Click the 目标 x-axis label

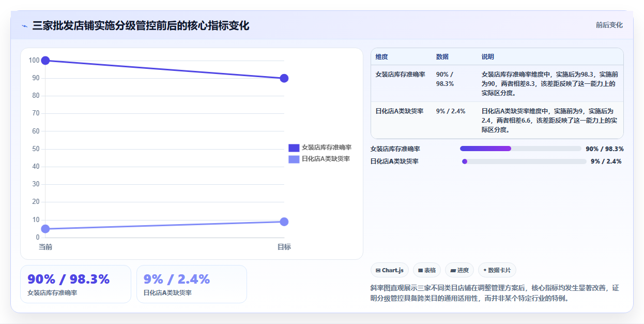coord(284,247)
